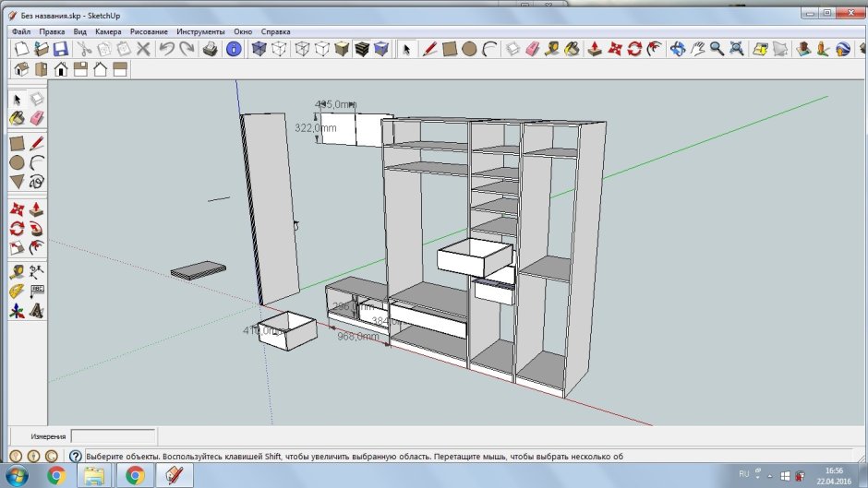Switch to Monochrome face style
This screenshot has height=488, width=868.
pyautogui.click(x=382, y=49)
